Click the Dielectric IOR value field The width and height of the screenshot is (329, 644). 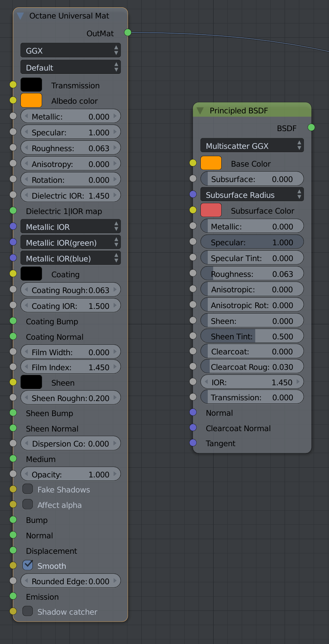point(70,196)
